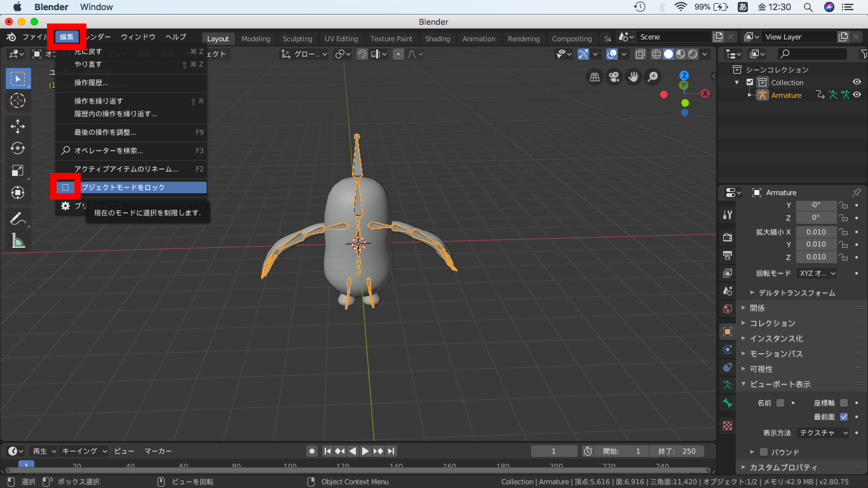
Task: Select the Transform tool
Action: (x=18, y=192)
